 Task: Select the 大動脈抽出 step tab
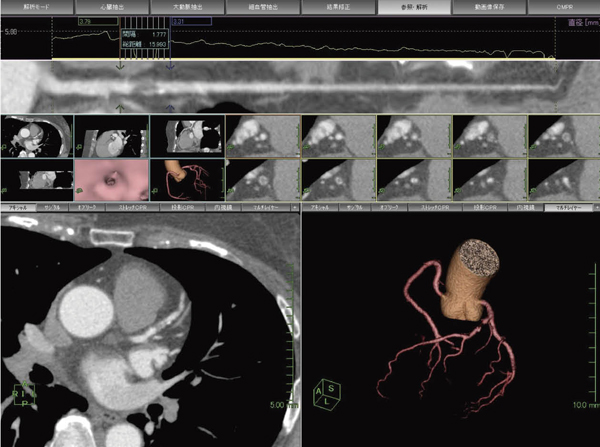click(x=187, y=7)
